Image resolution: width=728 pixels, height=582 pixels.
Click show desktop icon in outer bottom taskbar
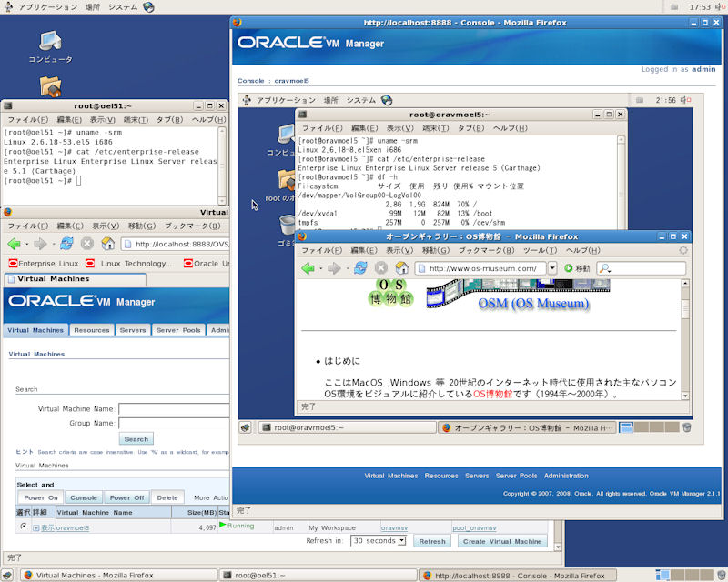[x=7, y=575]
